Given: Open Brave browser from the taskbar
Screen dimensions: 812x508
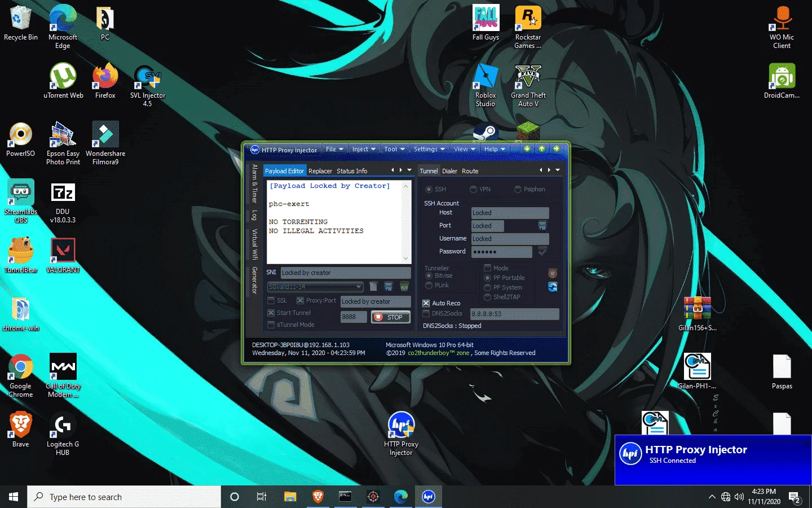Looking at the screenshot, I should point(318,497).
